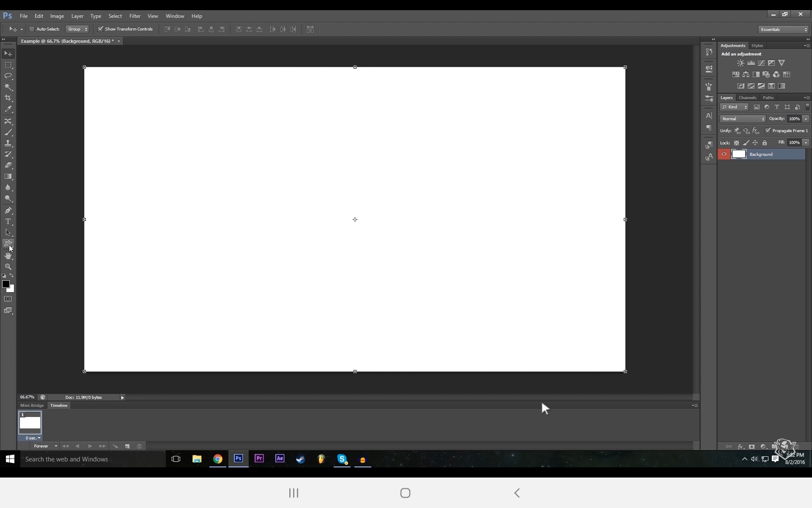The height and width of the screenshot is (508, 812).
Task: Toggle the layer filter on/off switch
Action: coord(808,107)
